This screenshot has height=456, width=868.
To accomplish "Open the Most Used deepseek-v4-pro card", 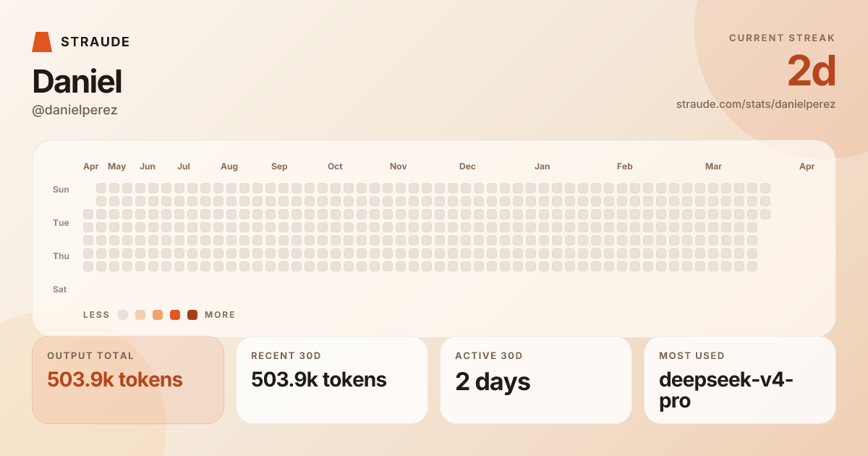I will pos(739,380).
